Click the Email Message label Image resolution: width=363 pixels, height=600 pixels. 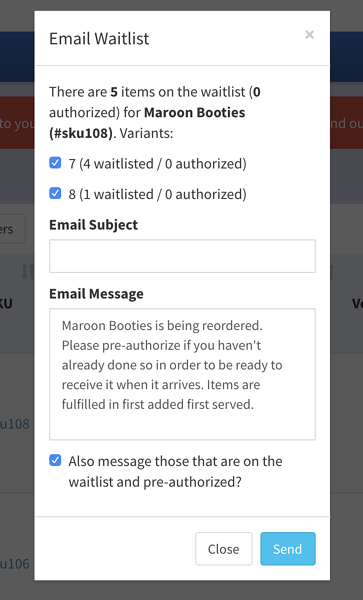pyautogui.click(x=96, y=293)
